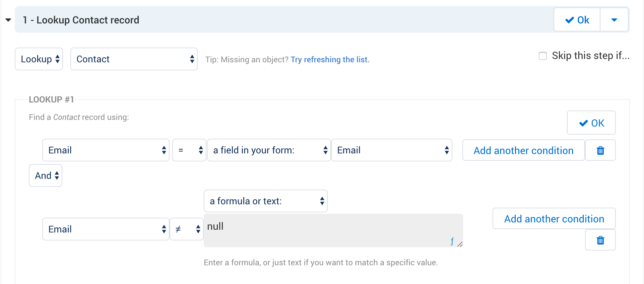
Task: Delete the null condition trash icon
Action: pyautogui.click(x=600, y=240)
